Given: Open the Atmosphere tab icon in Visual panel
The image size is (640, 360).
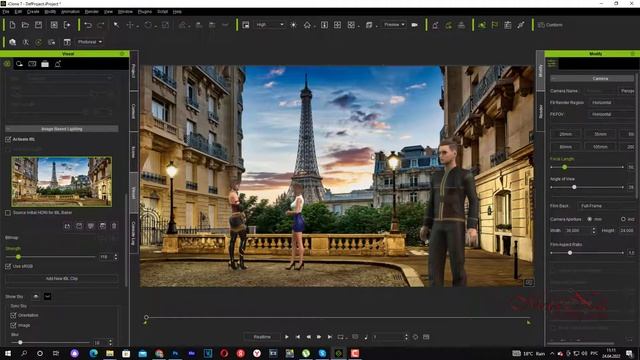Looking at the screenshot, I should [x=7, y=64].
